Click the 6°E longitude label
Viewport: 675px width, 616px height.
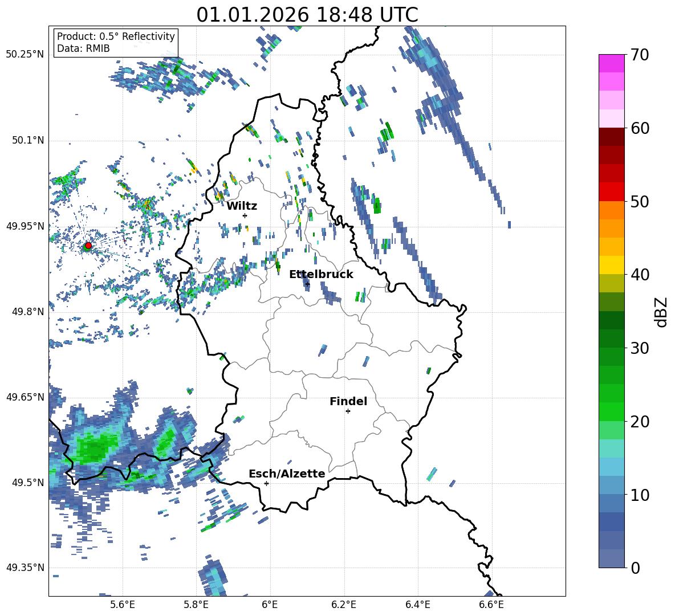pyautogui.click(x=270, y=605)
